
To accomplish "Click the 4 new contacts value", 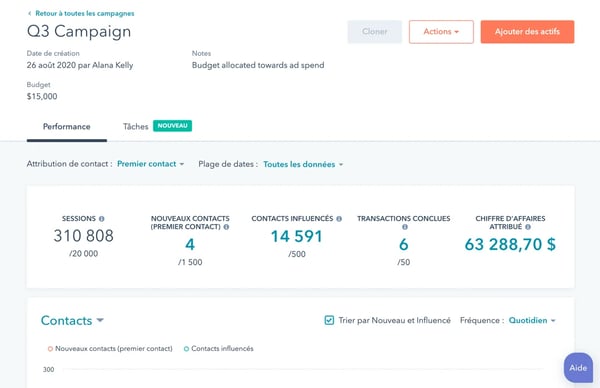I will point(190,245).
